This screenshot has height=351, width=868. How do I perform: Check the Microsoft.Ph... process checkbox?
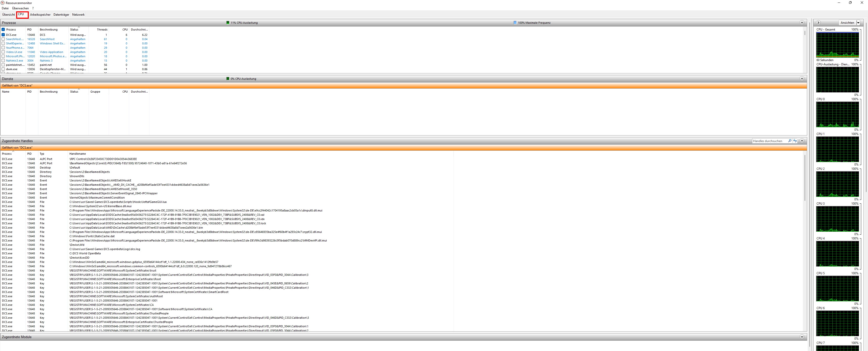point(3,56)
